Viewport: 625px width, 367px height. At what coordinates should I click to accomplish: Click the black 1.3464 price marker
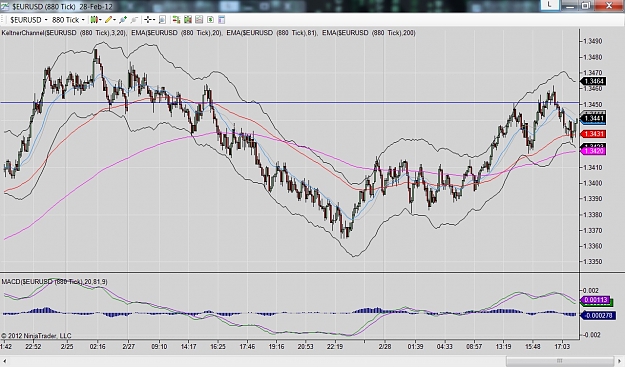point(593,81)
